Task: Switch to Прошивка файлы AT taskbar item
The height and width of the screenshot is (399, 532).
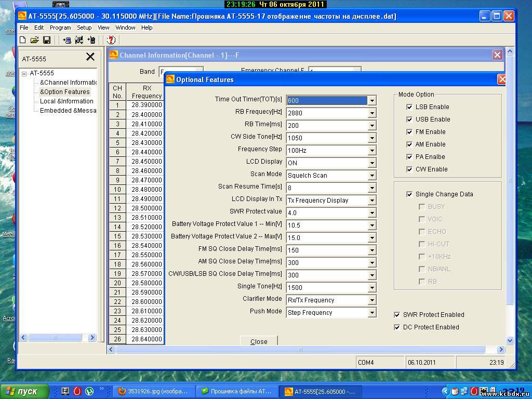Action: pyautogui.click(x=237, y=391)
